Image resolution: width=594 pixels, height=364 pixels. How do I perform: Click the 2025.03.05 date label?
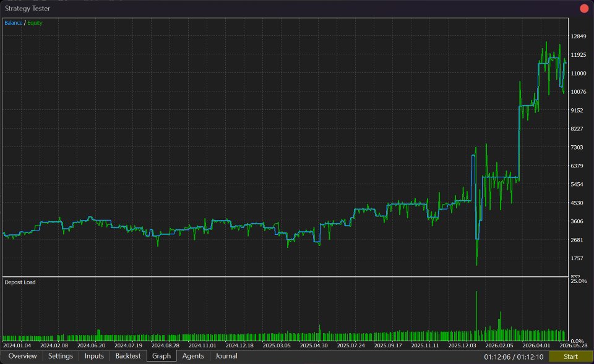coord(277,345)
